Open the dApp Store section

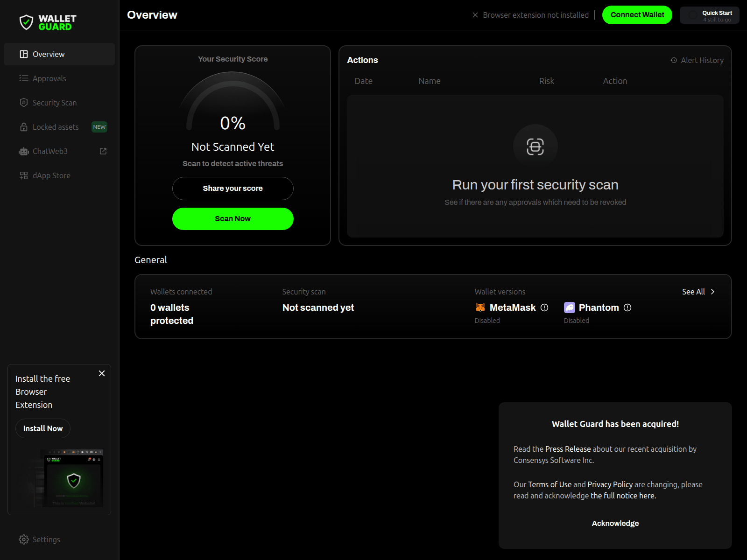point(51,175)
